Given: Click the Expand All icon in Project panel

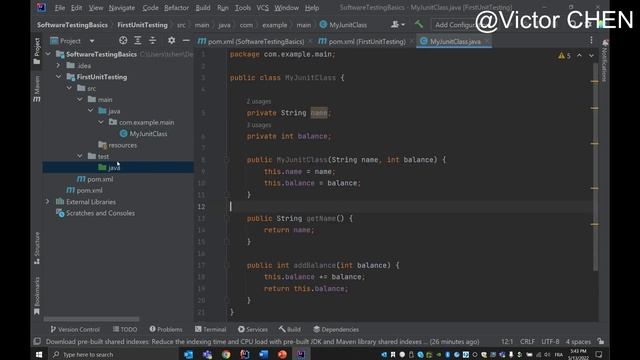Looking at the screenshot, I should [x=138, y=40].
